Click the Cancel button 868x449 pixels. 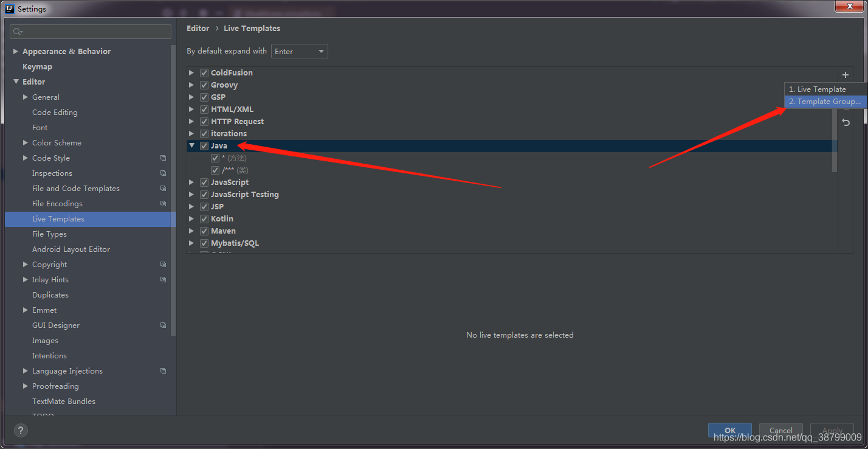pyautogui.click(x=781, y=430)
